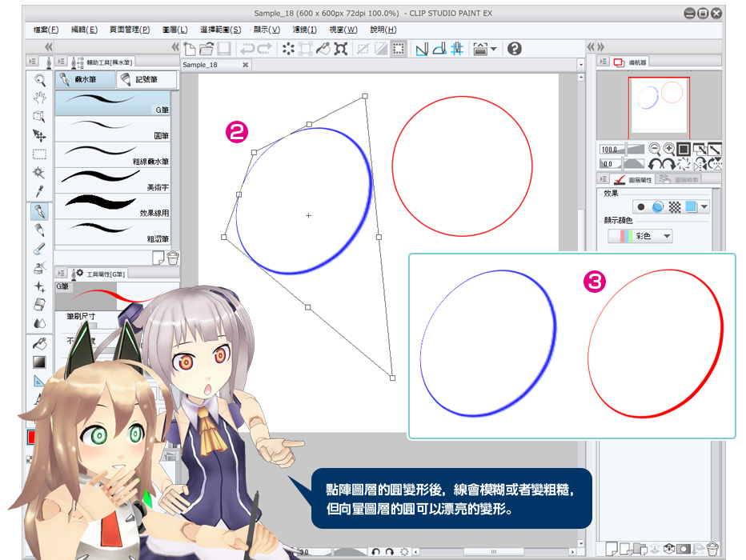Select the Object operation cube tool
Image resolution: width=746 pixels, height=560 pixels.
[39, 117]
